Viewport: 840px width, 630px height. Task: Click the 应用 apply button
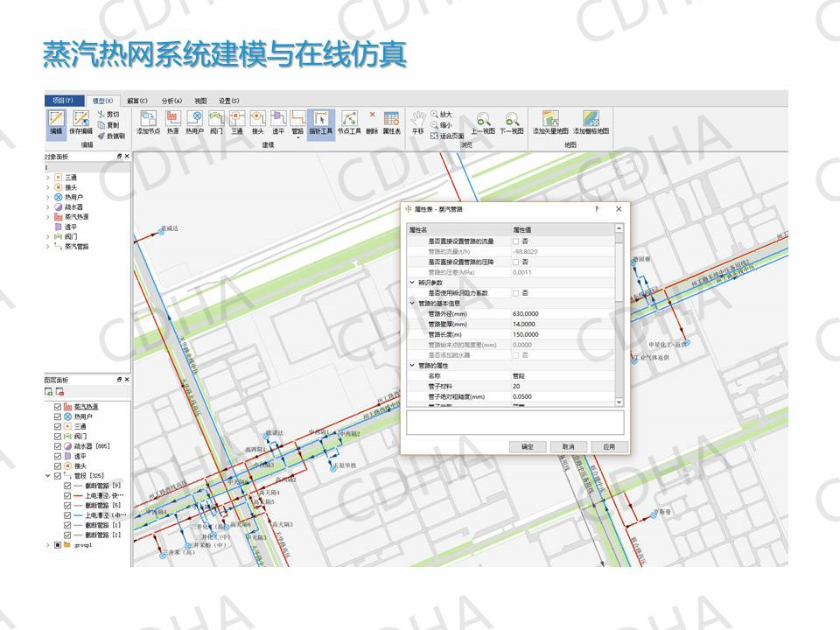click(x=609, y=447)
